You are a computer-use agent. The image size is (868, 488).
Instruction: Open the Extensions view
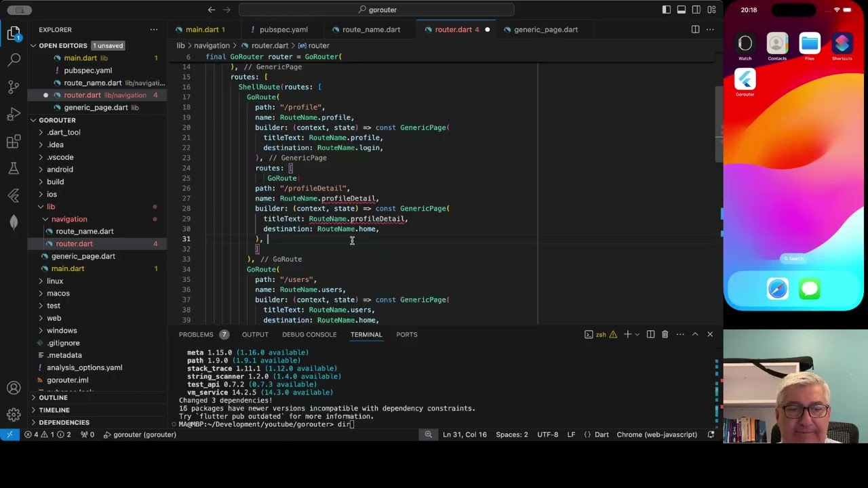click(x=14, y=141)
